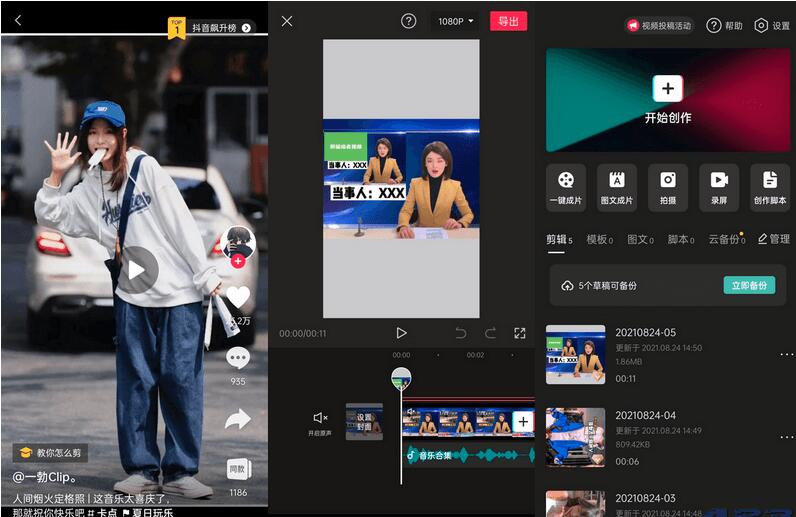Screen dimensions: 796x517
Task: Open @一勃Clip username
Action: tap(45, 477)
